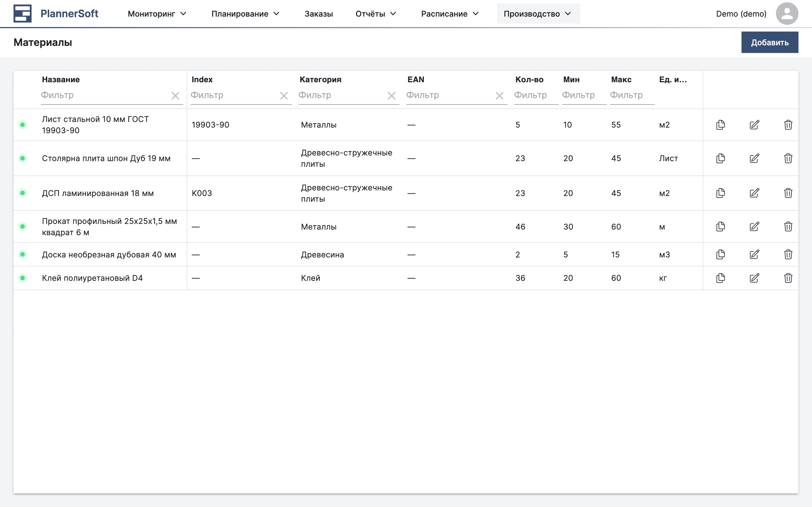
Task: Click the PlannerSoft logo
Action: (56, 14)
